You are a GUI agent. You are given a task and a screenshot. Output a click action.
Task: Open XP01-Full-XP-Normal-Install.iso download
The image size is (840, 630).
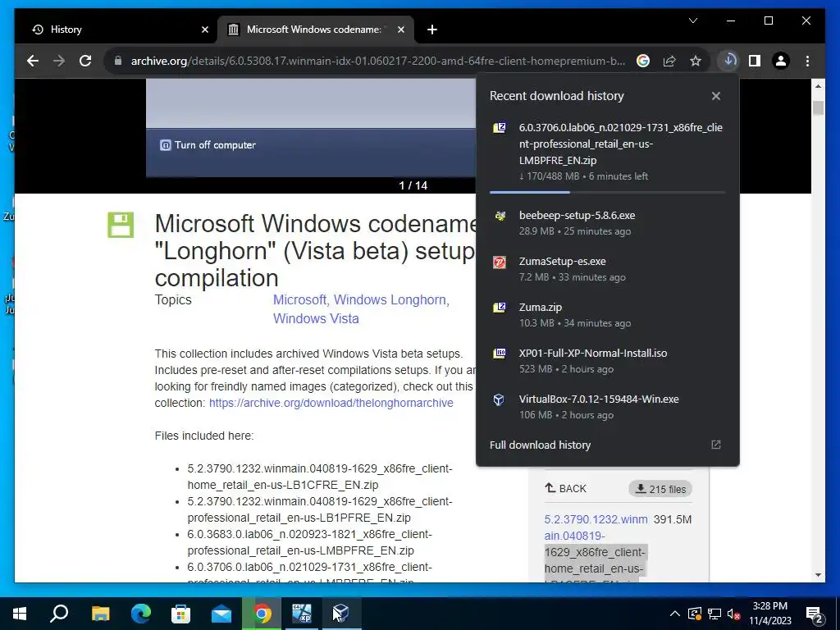(608, 361)
